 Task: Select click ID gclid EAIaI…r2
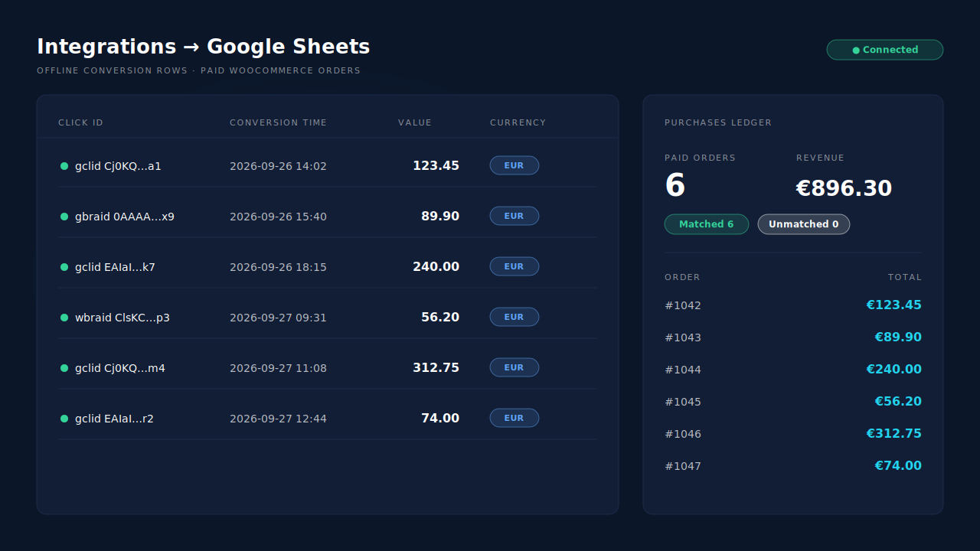(114, 419)
